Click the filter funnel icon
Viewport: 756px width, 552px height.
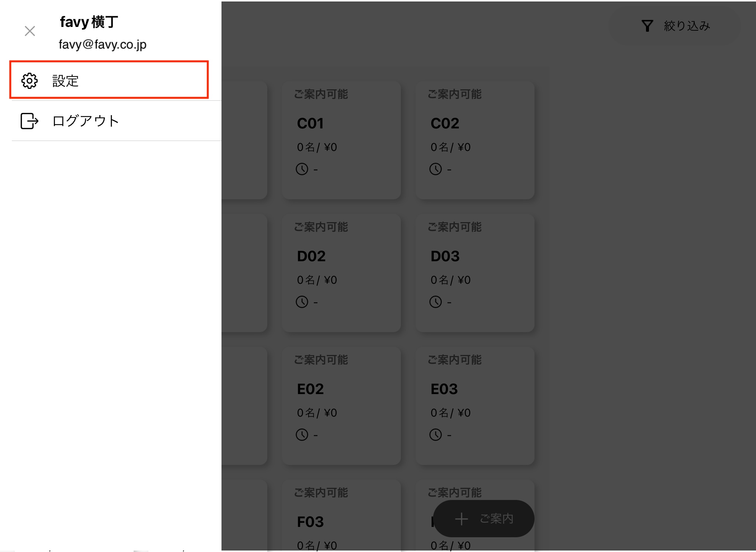[647, 26]
